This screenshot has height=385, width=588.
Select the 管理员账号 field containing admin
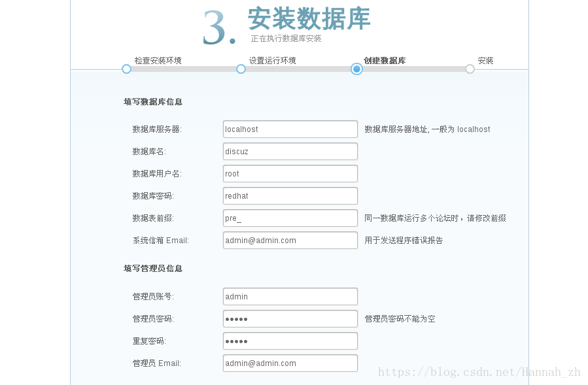[290, 297]
